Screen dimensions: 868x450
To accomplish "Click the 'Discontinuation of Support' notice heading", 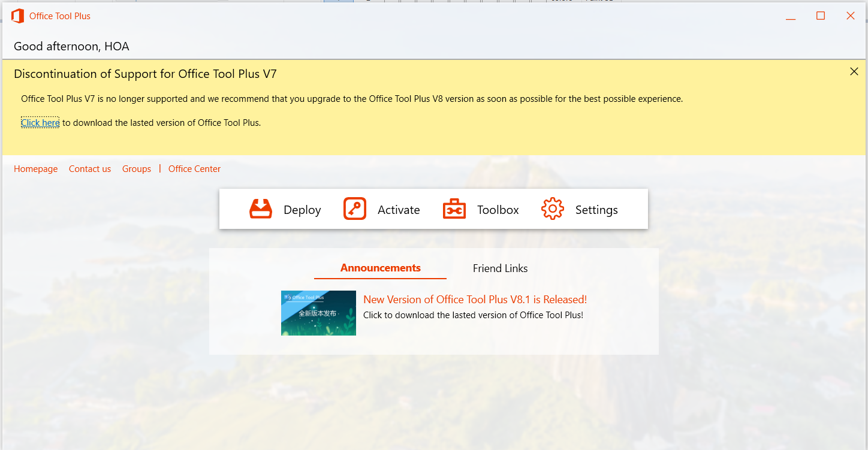I will tap(145, 74).
